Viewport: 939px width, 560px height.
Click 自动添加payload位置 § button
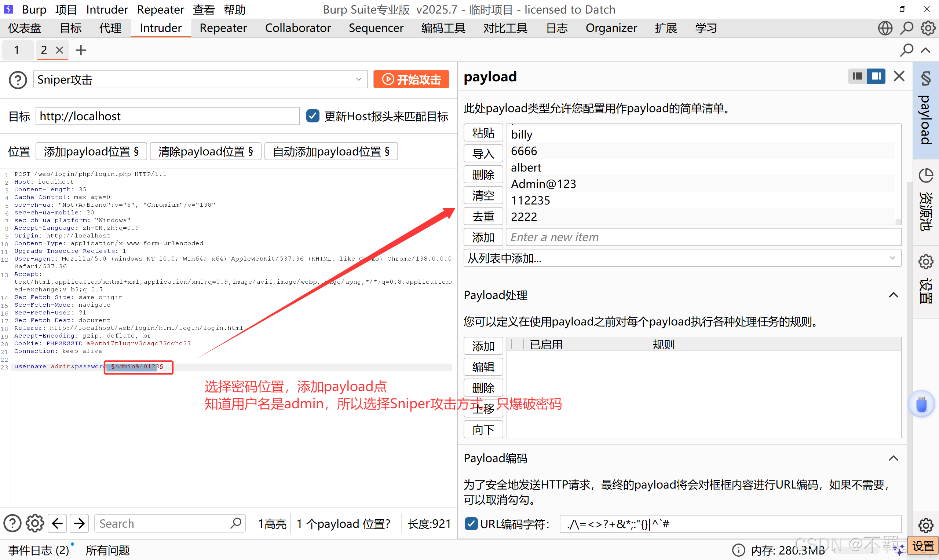331,151
